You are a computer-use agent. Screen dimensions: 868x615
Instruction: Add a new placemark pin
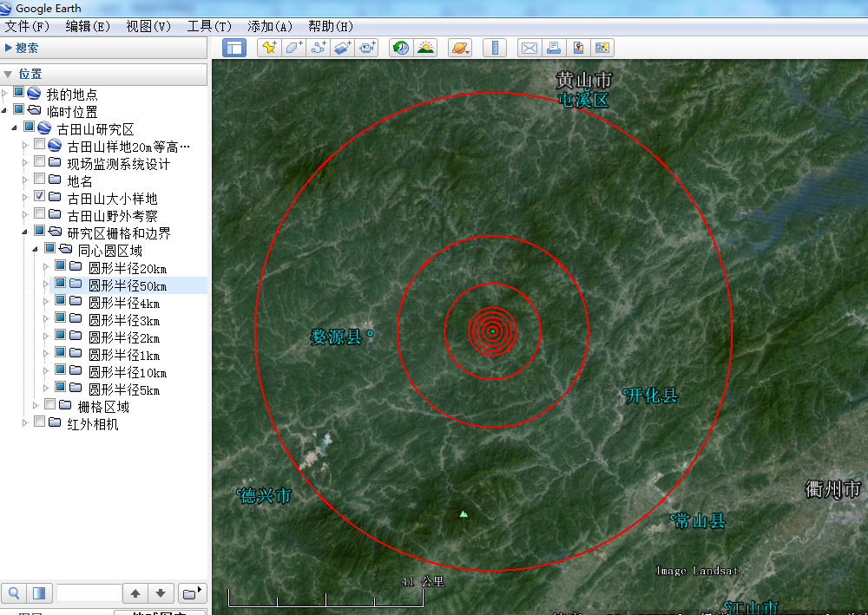(270, 48)
